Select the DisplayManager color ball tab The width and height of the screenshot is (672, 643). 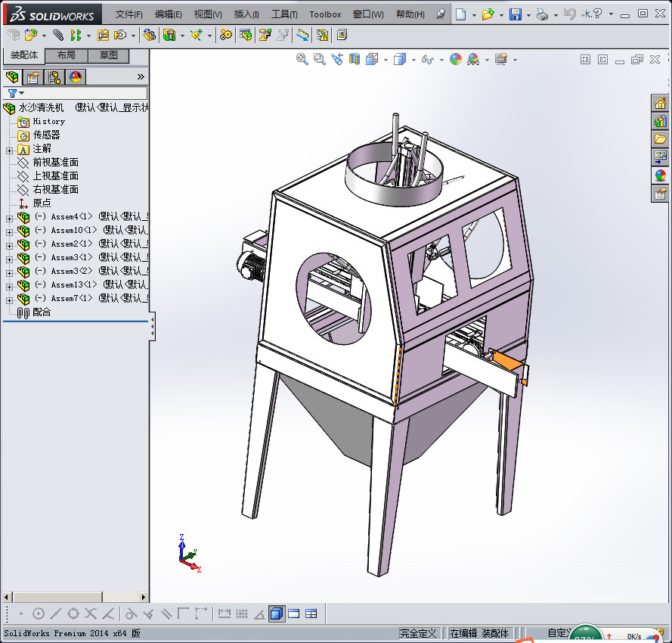pos(76,77)
